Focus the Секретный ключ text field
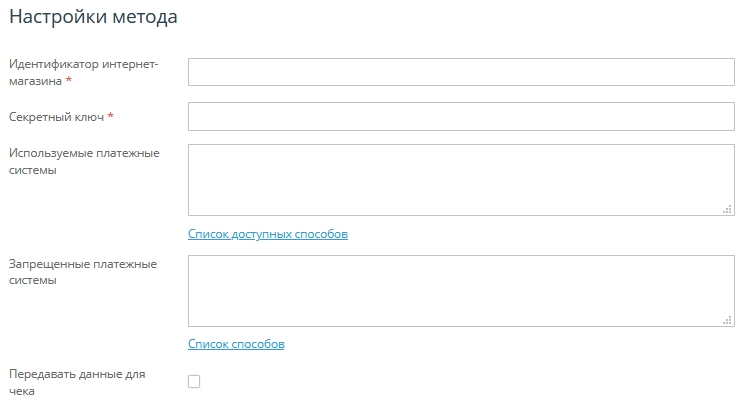This screenshot has width=740, height=406. [461, 117]
